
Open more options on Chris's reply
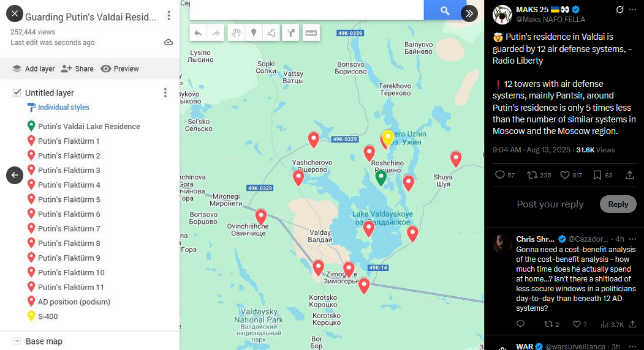632,239
